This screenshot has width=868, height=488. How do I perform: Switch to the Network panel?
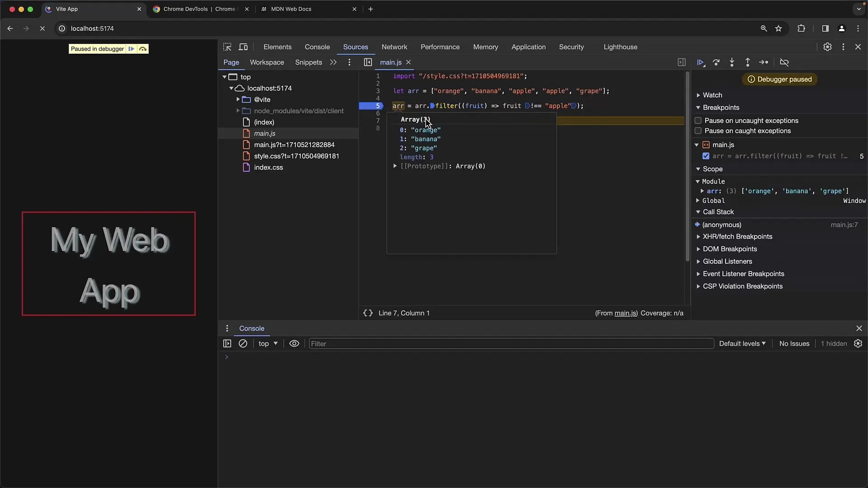click(394, 47)
